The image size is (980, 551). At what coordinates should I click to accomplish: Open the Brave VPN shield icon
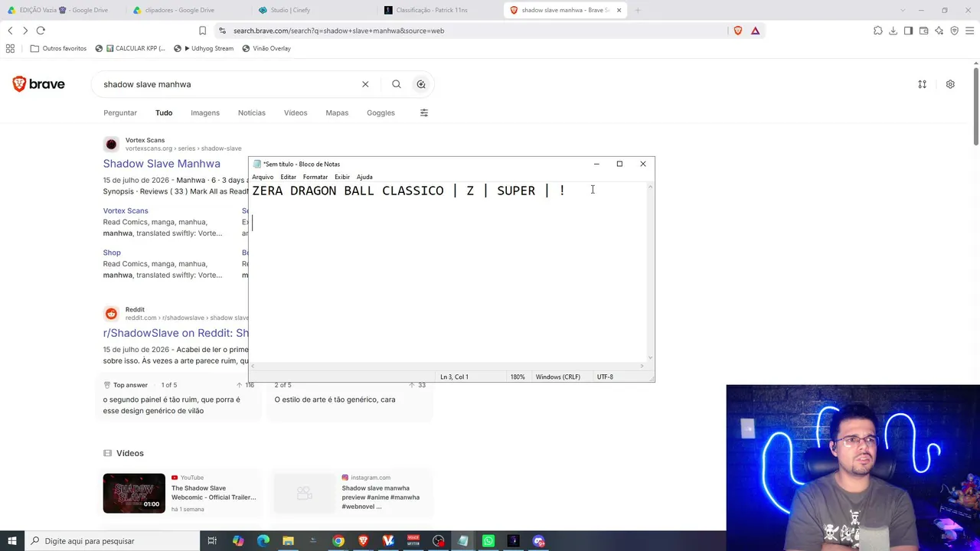954,31
